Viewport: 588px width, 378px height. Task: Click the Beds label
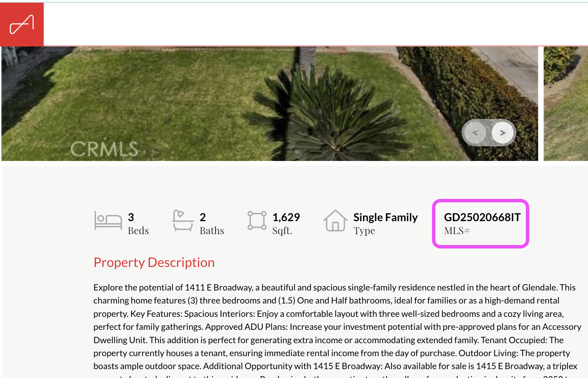click(x=138, y=231)
